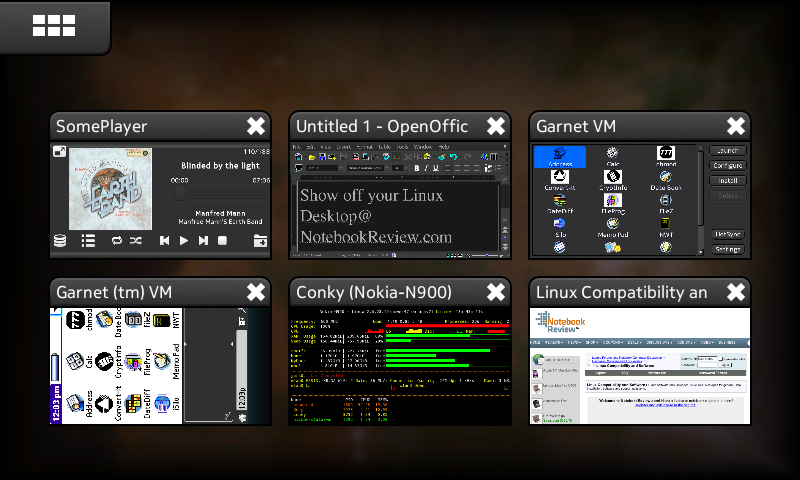
Task: Click the Install button in Garnet VM
Action: [x=728, y=181]
